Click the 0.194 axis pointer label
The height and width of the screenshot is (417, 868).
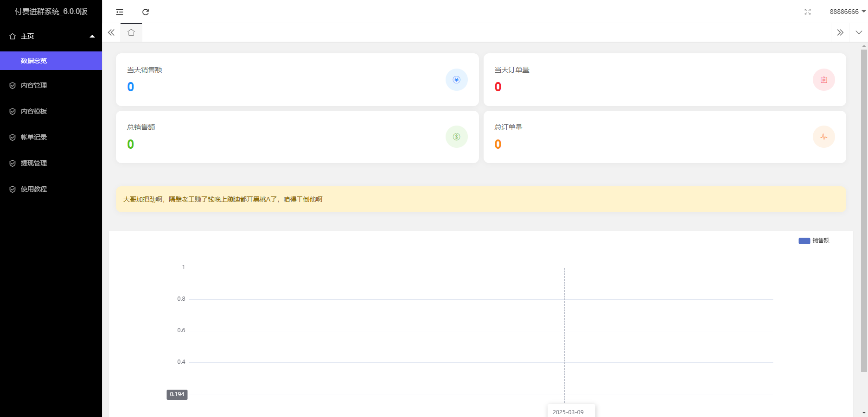(x=177, y=394)
